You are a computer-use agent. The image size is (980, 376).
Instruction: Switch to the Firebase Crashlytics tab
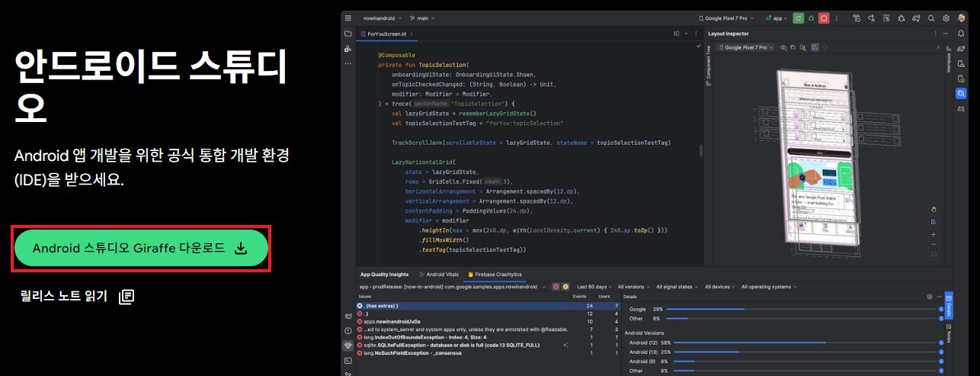coord(495,274)
